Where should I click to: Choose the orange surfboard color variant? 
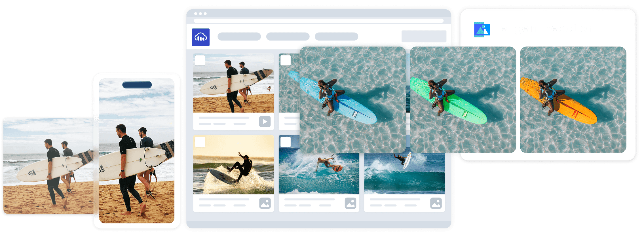pos(573,100)
